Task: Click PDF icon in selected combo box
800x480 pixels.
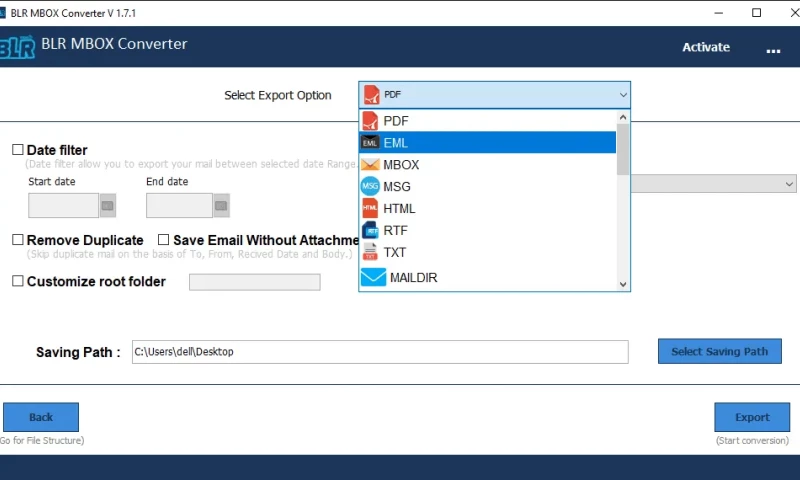Action: coord(372,95)
